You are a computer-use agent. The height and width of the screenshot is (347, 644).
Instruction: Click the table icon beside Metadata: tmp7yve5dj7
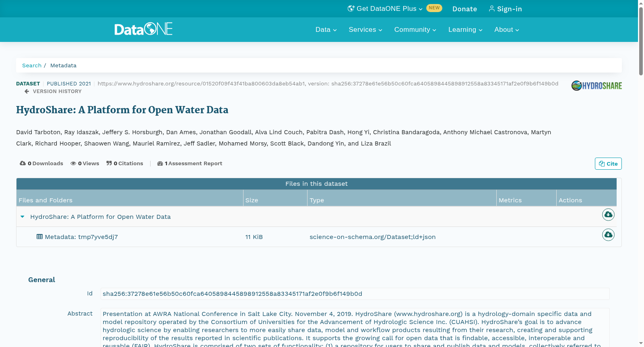[x=39, y=237]
